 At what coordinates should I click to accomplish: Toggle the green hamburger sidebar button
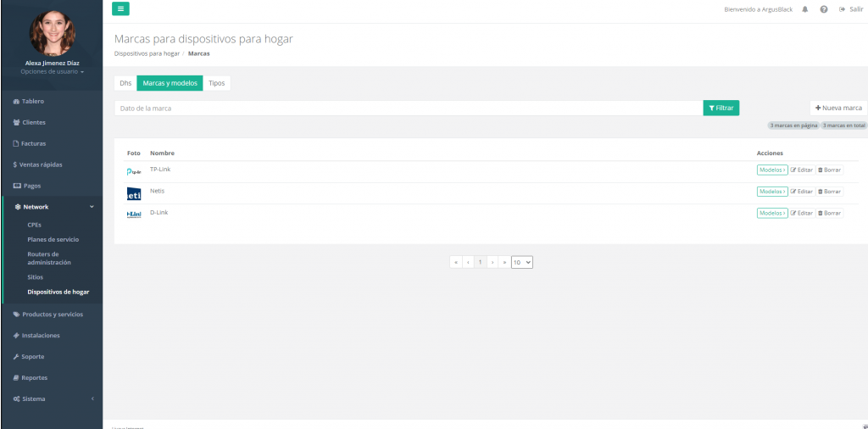coord(120,8)
